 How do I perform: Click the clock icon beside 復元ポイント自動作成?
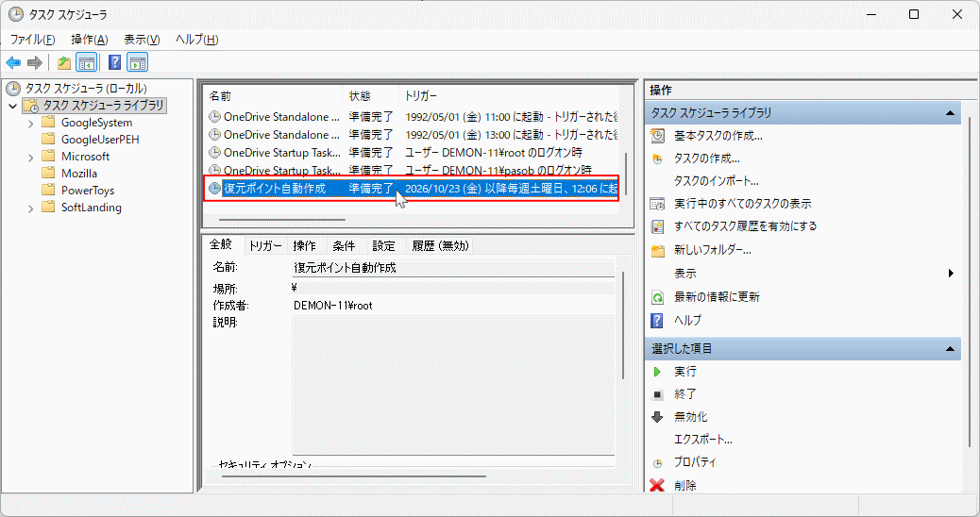[214, 188]
